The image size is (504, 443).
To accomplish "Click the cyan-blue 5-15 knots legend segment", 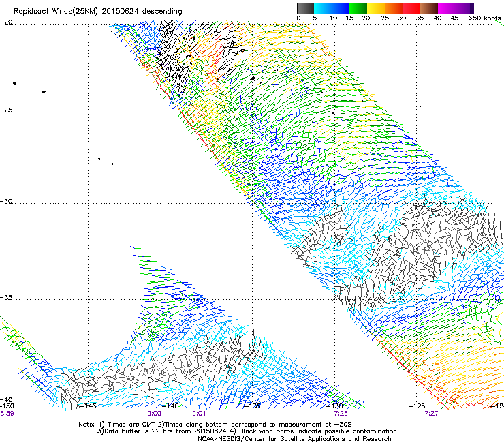I will 332,8.
